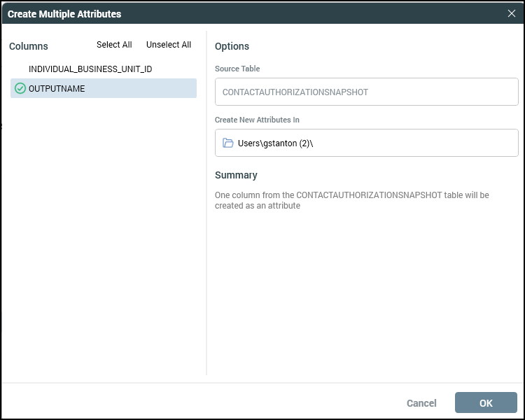Viewport: 525px width, 420px height.
Task: Click the Source Table label
Action: pos(237,69)
